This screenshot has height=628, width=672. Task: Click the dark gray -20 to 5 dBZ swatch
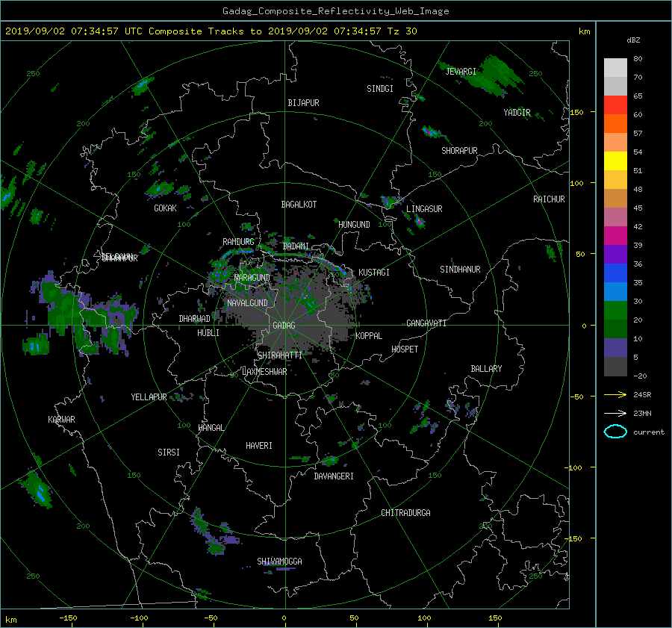pyautogui.click(x=615, y=366)
